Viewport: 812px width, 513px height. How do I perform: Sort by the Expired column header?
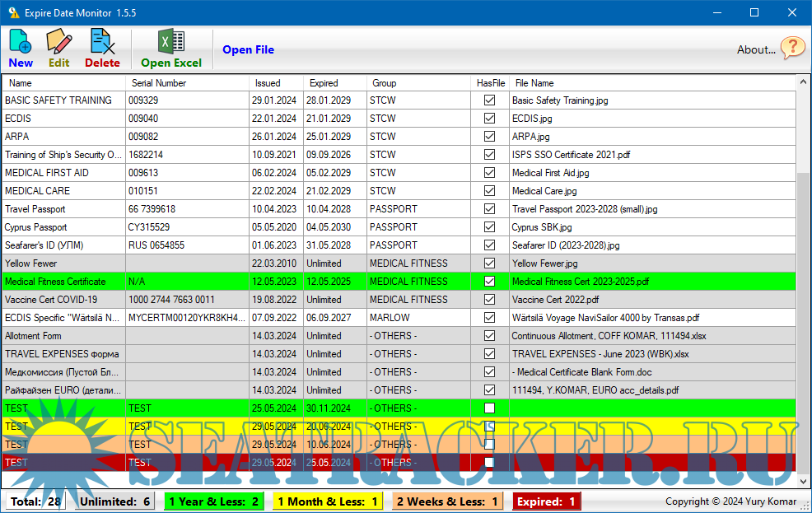[324, 83]
